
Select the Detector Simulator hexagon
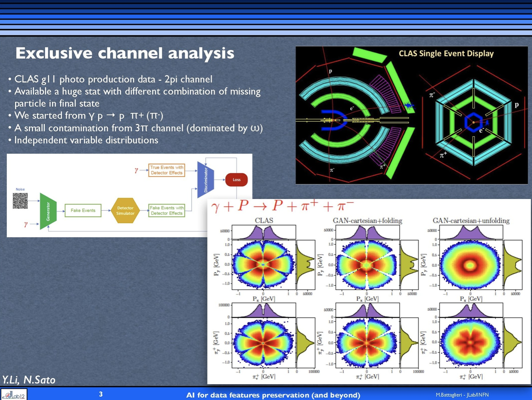125,211
